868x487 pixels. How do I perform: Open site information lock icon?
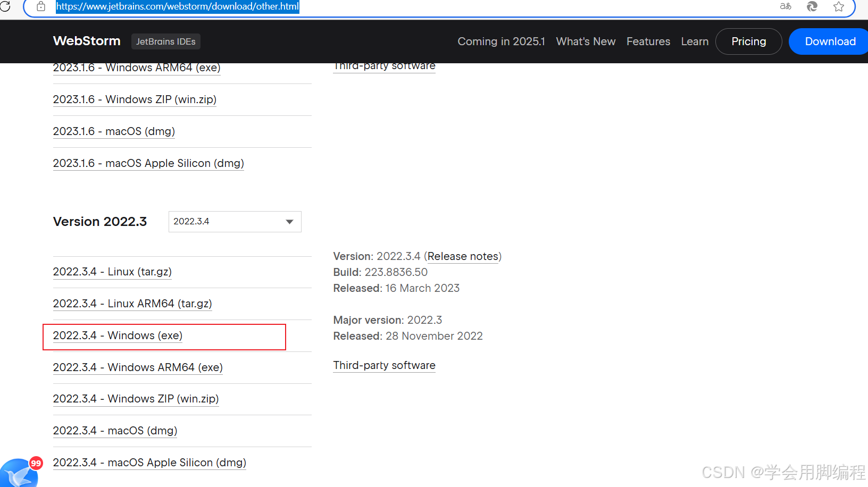click(41, 6)
